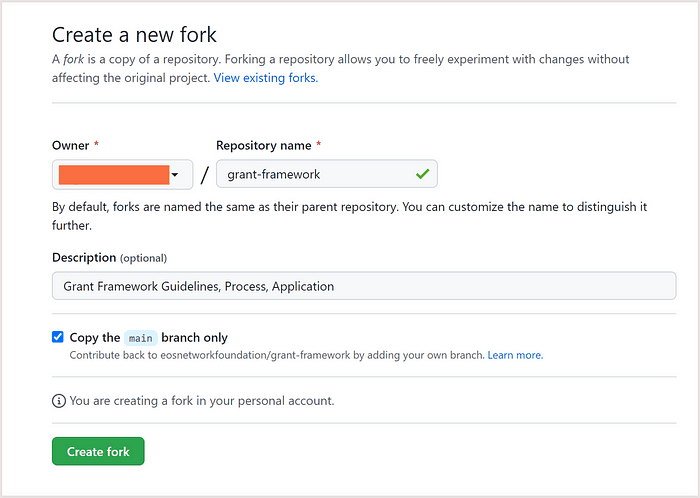Open the Owner dropdown
Image resolution: width=700 pixels, height=498 pixels.
tap(120, 175)
